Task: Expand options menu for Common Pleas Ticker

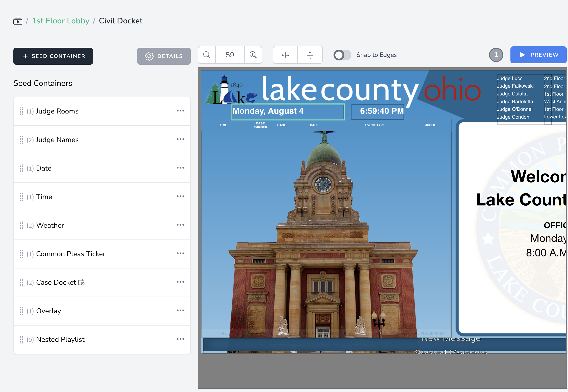Action: (180, 253)
